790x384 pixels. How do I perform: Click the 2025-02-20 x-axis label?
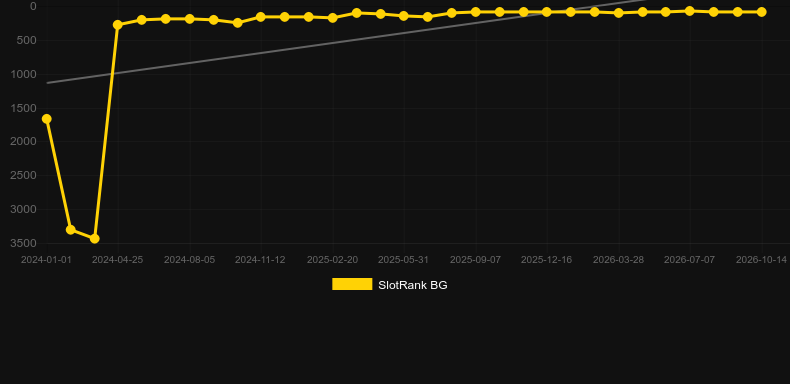(x=333, y=260)
